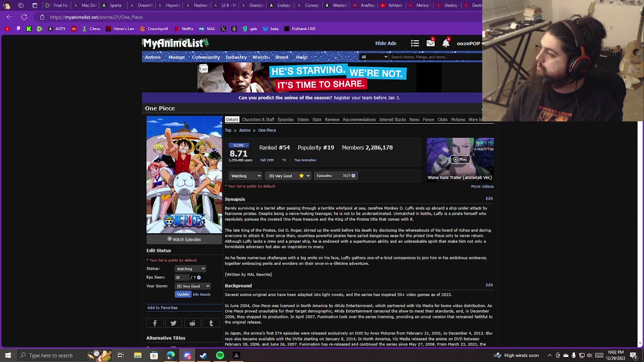The width and height of the screenshot is (644, 362).
Task: Reload the page with the refresh icon
Action: click(x=24, y=17)
